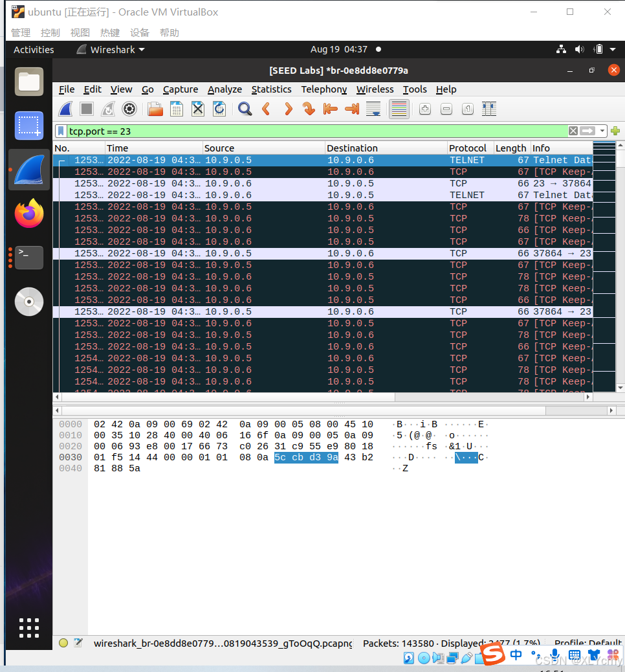Open the disc icon in dock

click(x=29, y=302)
